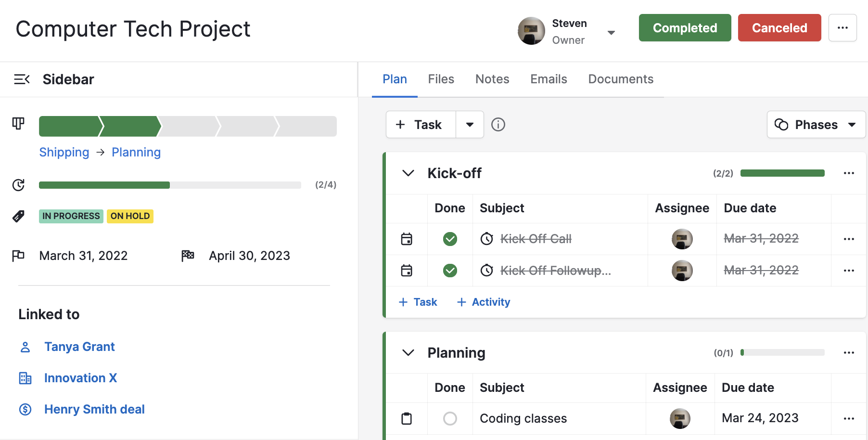Click the flag icon beside March 31, 2022

[x=18, y=255]
